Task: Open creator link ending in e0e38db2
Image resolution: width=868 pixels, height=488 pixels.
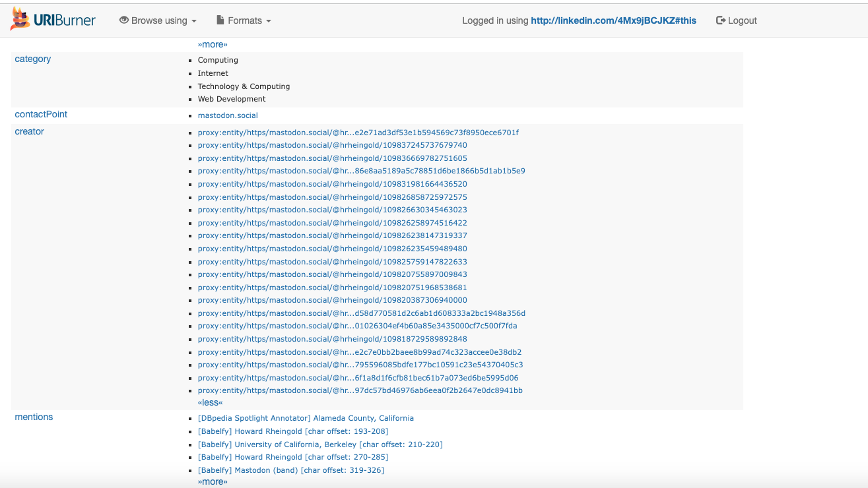Action: [360, 352]
